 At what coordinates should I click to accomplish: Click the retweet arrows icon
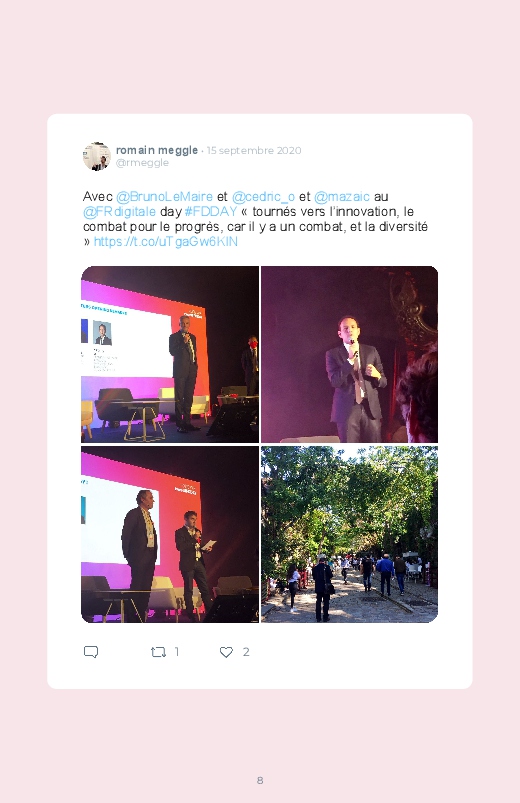point(158,652)
